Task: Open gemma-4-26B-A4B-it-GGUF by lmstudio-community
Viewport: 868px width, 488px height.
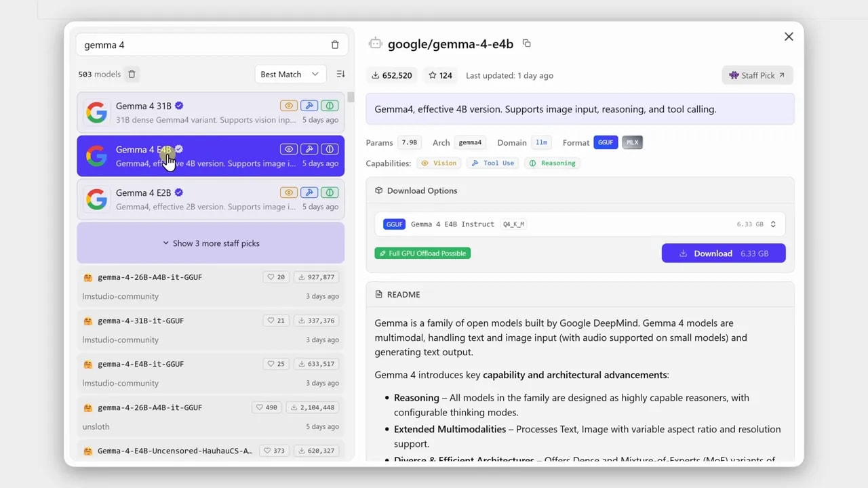Action: coord(211,286)
